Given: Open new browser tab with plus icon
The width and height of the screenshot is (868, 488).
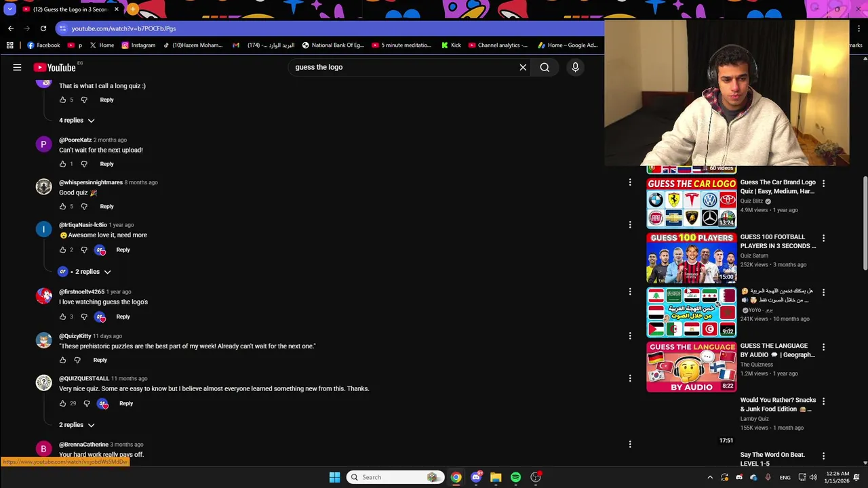Looking at the screenshot, I should [x=133, y=9].
